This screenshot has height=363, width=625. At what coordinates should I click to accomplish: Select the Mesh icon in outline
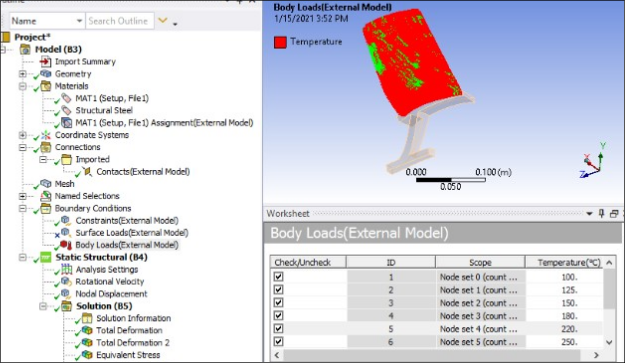45,184
